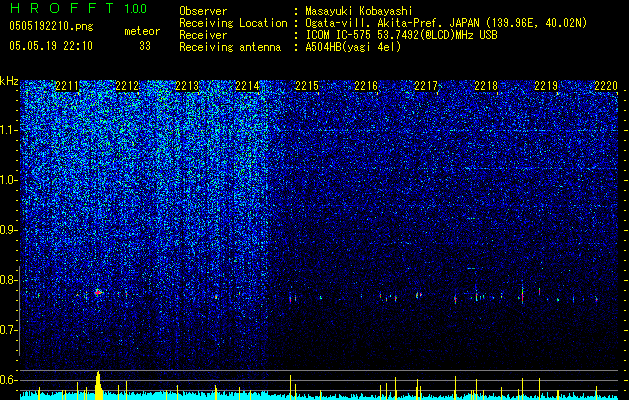This screenshot has width=629, height=400.
Task: Click the 2218 time marker
Action: pos(486,86)
